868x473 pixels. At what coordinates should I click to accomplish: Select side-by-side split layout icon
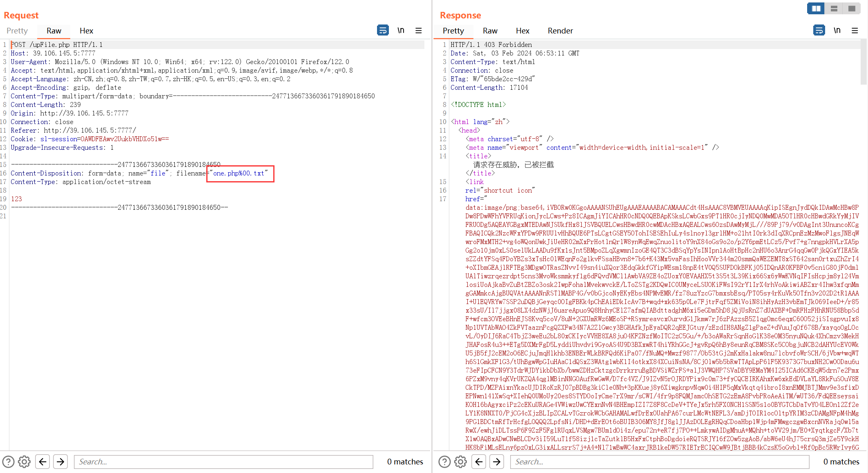[x=816, y=8]
